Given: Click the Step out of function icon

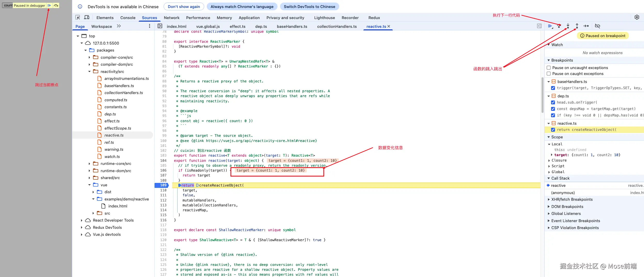Looking at the screenshot, I should [577, 26].
